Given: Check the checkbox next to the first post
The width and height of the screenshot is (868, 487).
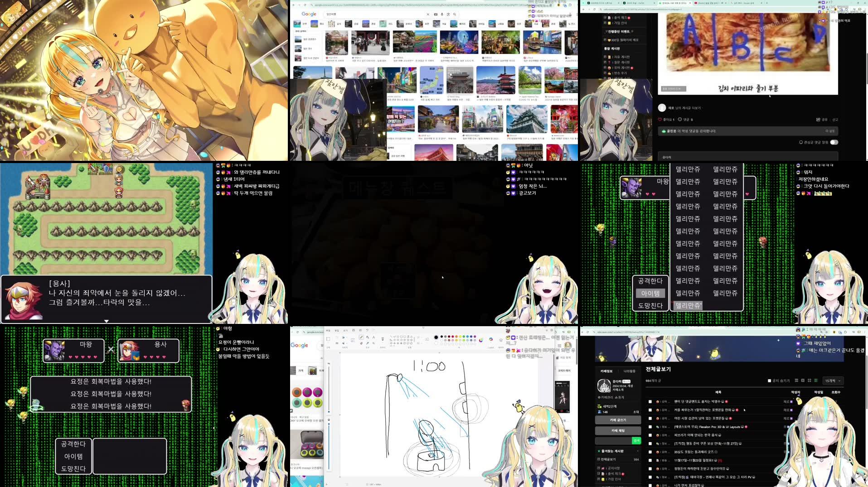Looking at the screenshot, I should (650, 401).
